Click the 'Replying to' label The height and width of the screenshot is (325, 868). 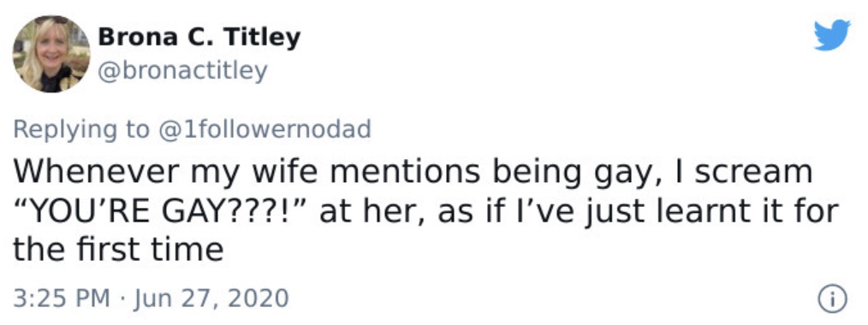coord(81,130)
